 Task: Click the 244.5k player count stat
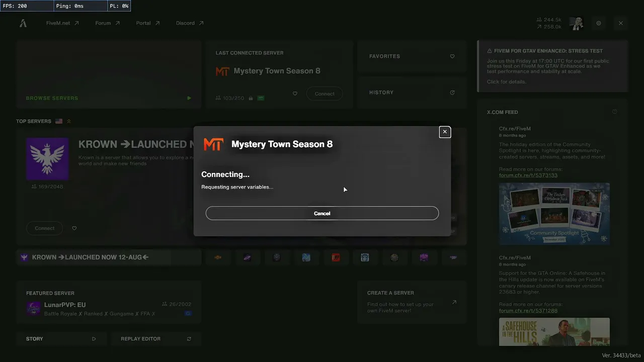(549, 20)
